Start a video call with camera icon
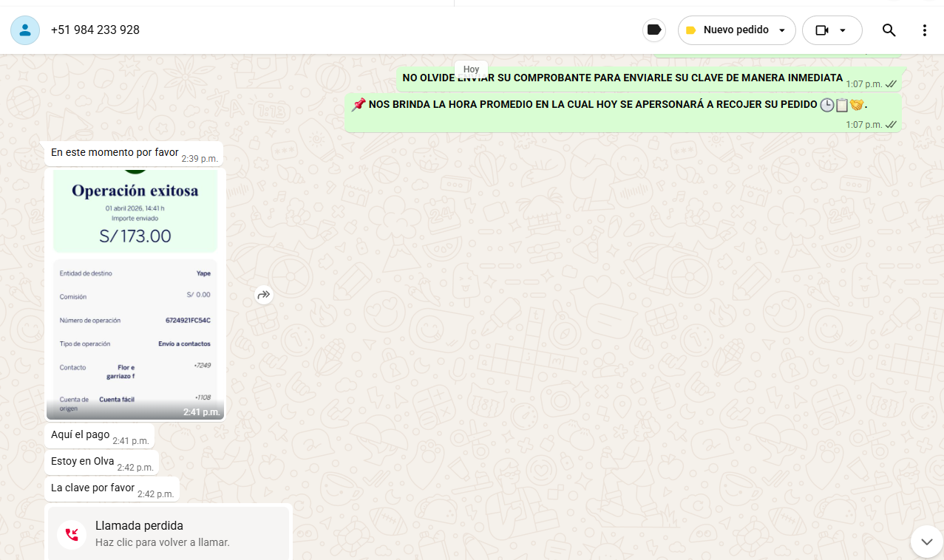The height and width of the screenshot is (560, 944). [822, 30]
